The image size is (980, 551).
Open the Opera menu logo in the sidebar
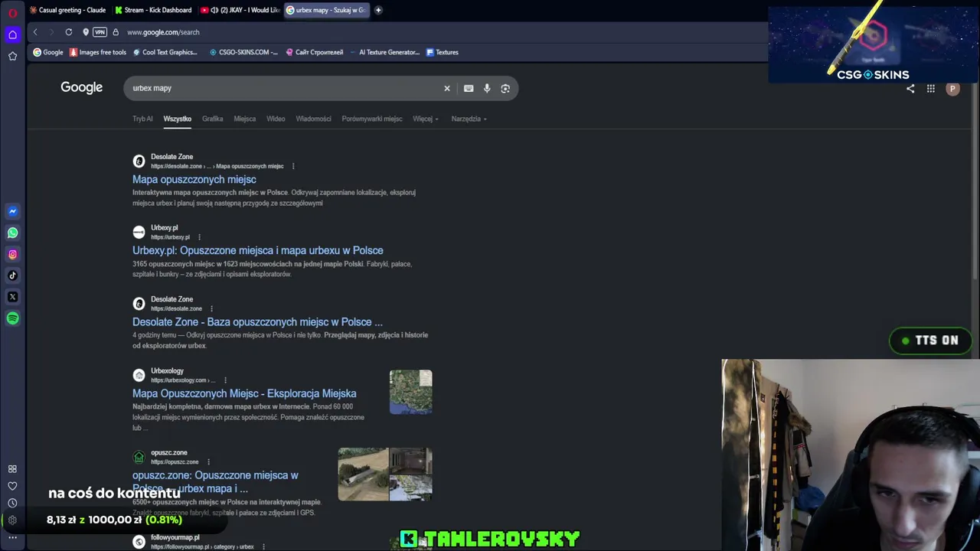tap(12, 13)
